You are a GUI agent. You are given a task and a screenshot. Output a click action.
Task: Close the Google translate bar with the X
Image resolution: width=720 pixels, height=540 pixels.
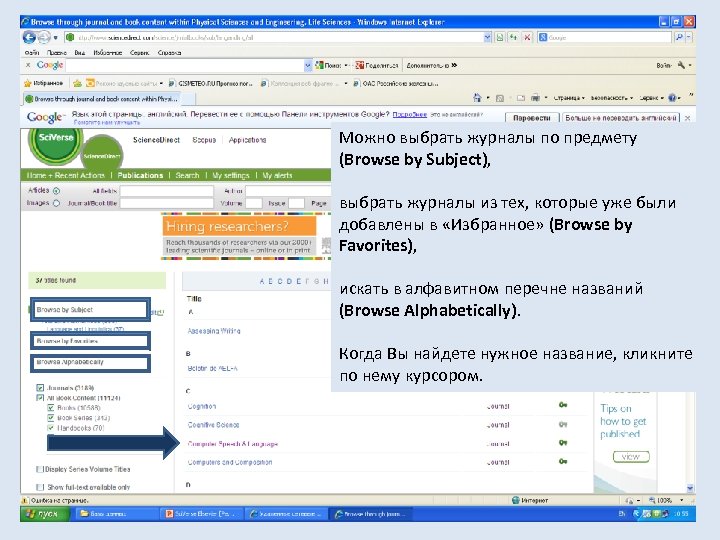(x=687, y=118)
